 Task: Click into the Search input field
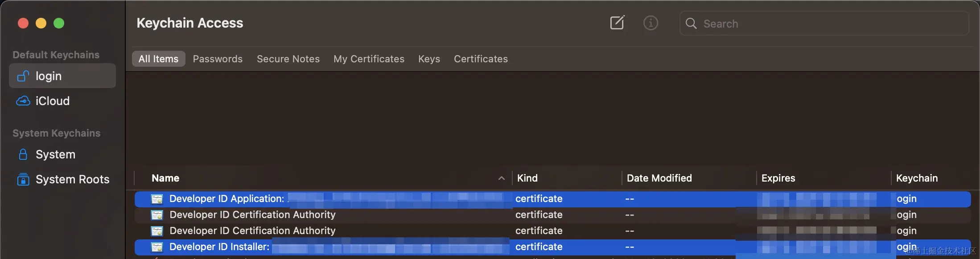click(x=824, y=23)
